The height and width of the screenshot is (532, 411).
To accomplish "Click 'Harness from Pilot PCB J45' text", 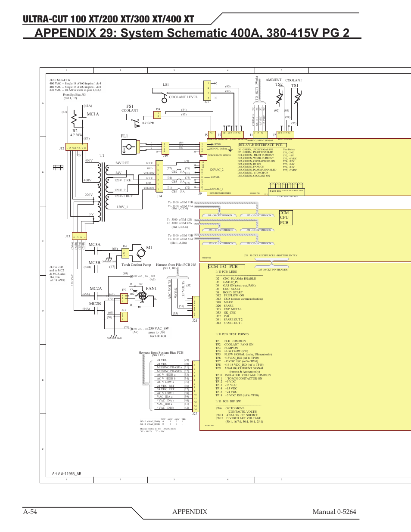I will pos(176,264).
